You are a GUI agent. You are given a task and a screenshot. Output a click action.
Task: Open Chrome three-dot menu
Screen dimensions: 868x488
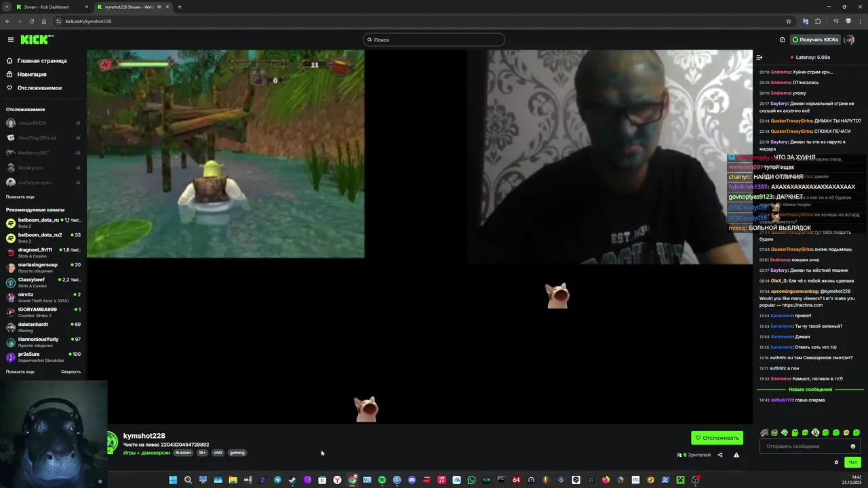tap(859, 21)
